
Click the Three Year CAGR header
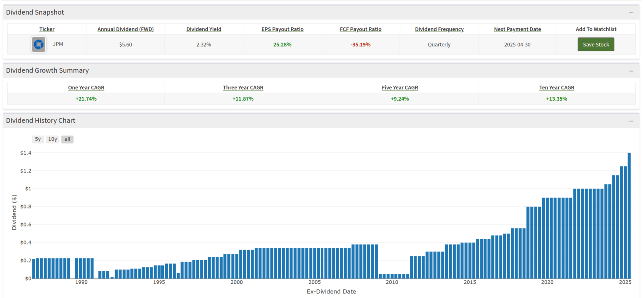pos(243,87)
